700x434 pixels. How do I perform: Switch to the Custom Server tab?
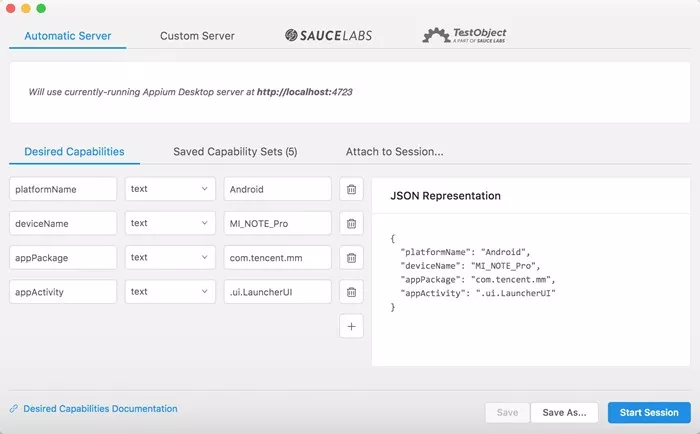(197, 36)
